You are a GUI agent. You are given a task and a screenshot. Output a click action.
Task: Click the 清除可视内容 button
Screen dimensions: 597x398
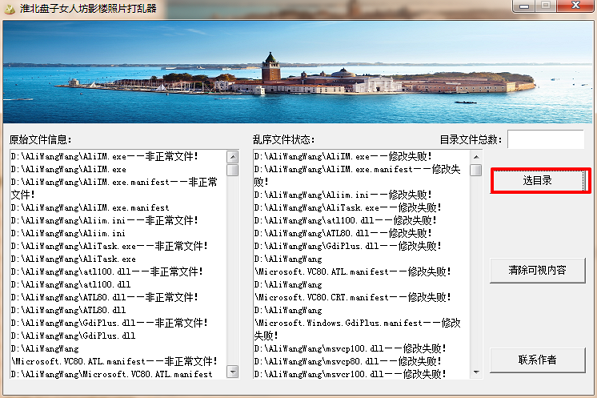pyautogui.click(x=537, y=270)
